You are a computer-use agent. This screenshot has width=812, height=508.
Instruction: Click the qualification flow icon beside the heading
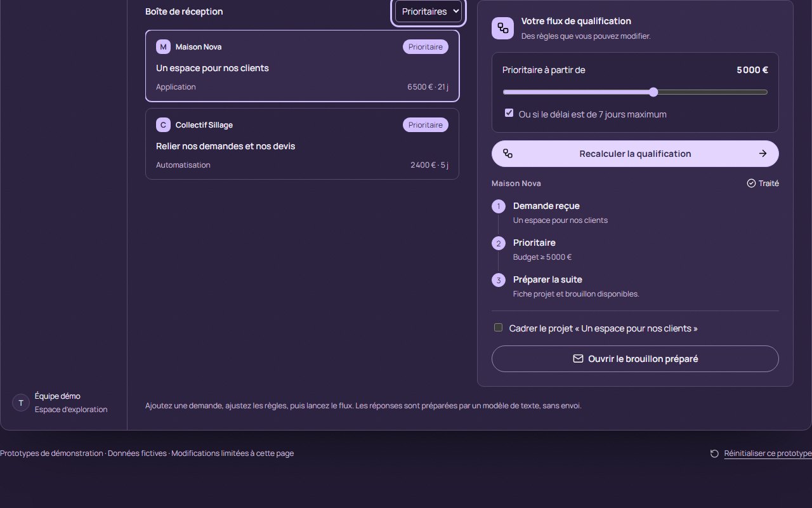[503, 28]
